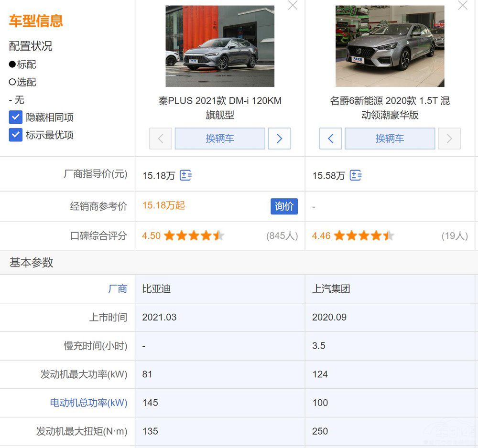Remove 秦PLUS from comparison using its X icon
The image size is (478, 448).
pos(293,6)
